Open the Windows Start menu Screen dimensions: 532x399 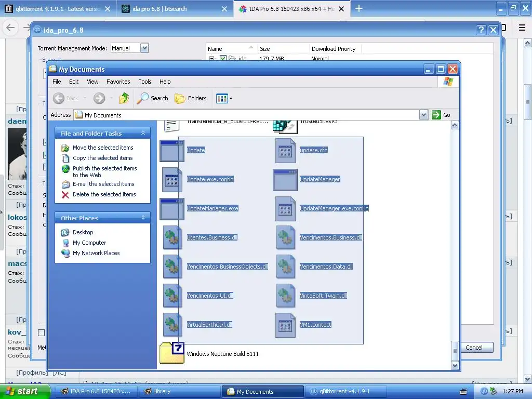pyautogui.click(x=25, y=391)
